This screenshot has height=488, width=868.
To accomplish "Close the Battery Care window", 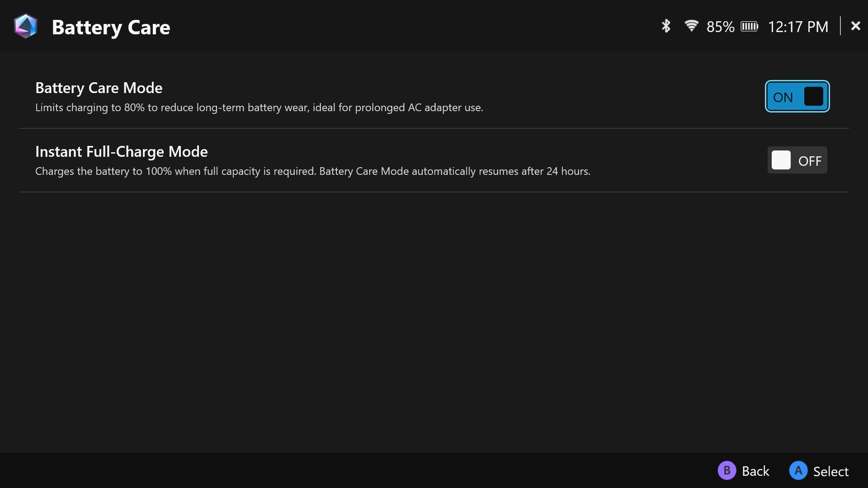I will 855,26.
